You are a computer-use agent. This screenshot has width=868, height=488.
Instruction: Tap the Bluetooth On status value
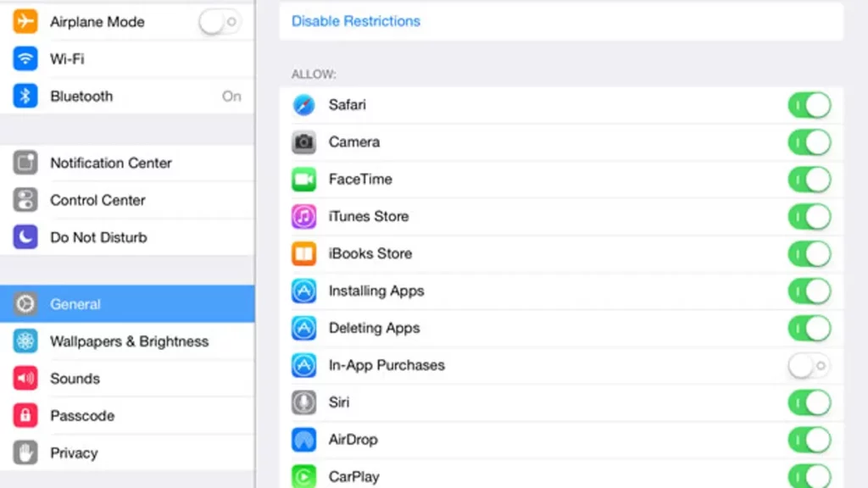pos(231,97)
